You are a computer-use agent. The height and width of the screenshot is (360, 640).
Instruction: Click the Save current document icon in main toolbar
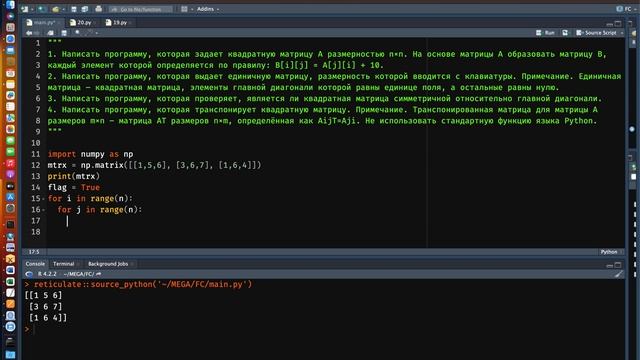point(74,9)
